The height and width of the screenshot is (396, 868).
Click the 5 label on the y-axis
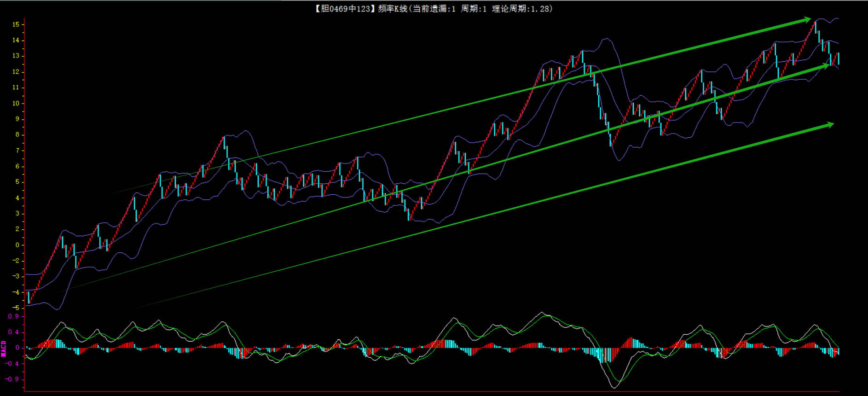pos(17,182)
